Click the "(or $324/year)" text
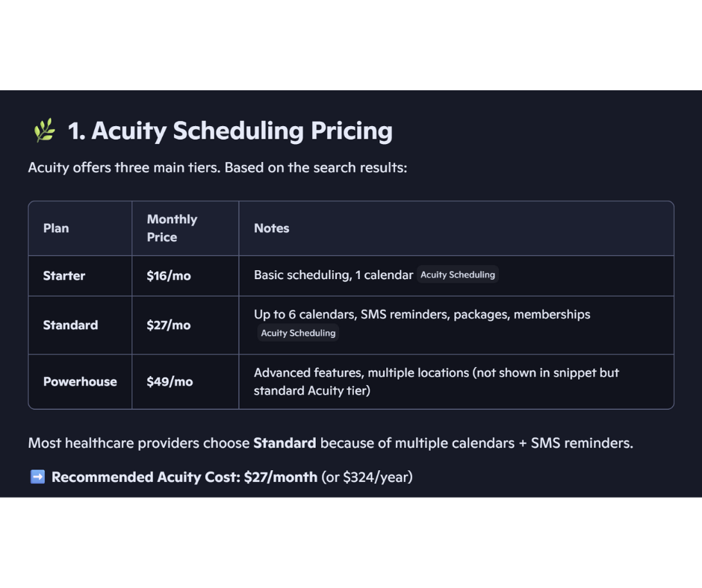 pyautogui.click(x=367, y=477)
